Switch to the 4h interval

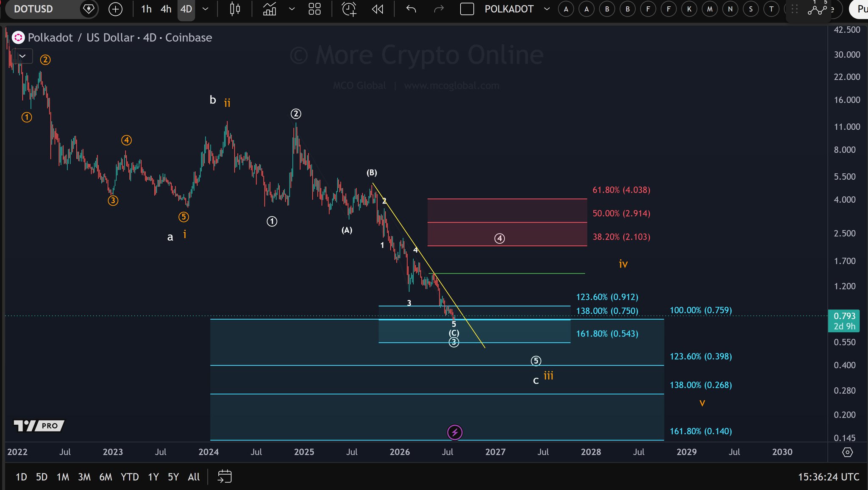[166, 9]
